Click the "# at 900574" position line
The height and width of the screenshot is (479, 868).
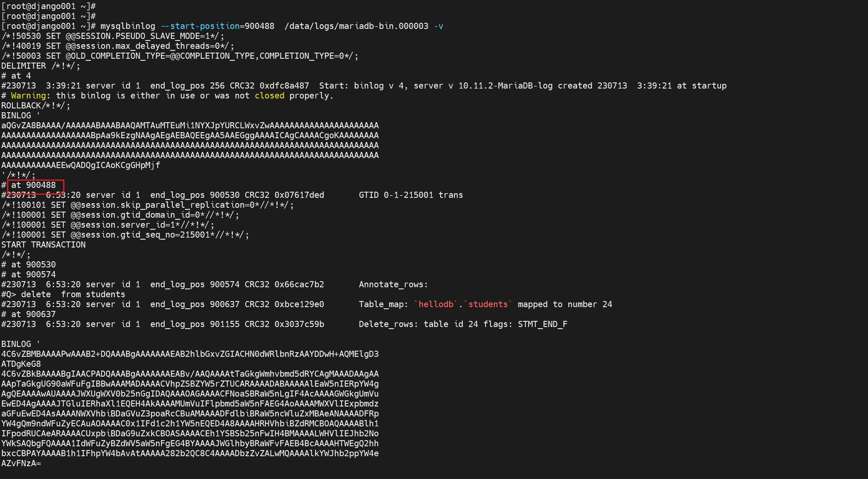click(x=29, y=274)
